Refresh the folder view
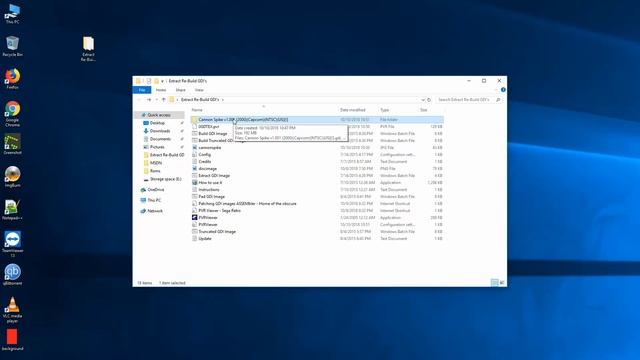 429,100
